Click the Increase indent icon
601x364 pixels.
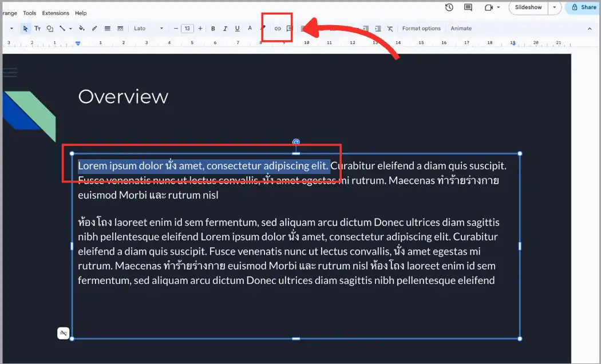(x=378, y=29)
